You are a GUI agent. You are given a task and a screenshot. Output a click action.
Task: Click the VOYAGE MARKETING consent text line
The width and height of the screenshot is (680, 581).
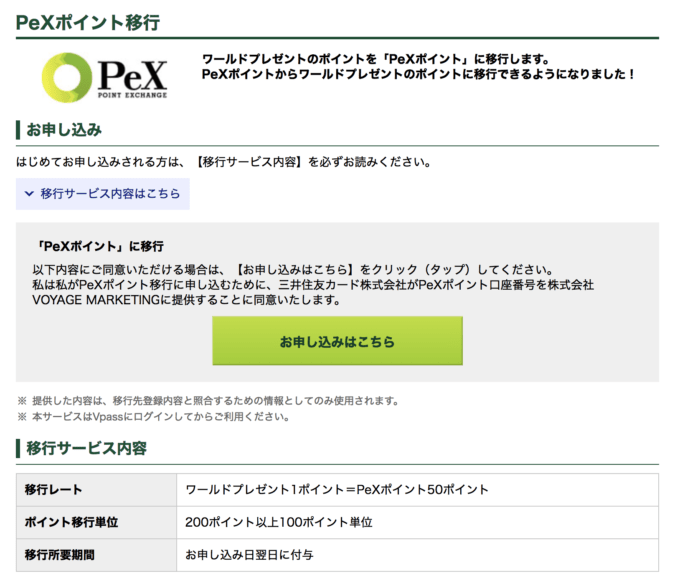(186, 300)
